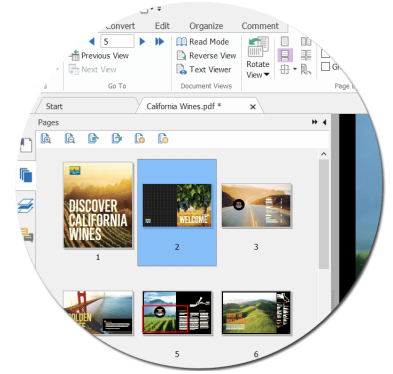
Task: Select single page layout icon
Action: [285, 41]
